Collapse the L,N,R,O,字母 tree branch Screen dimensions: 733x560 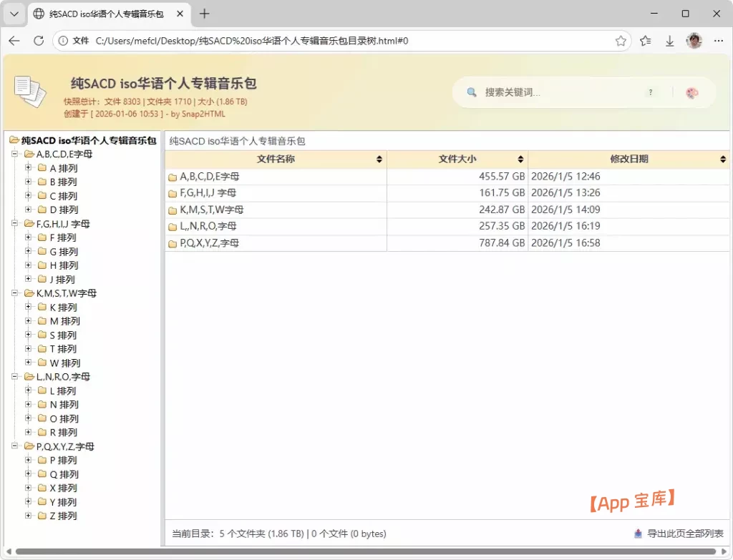(16, 376)
